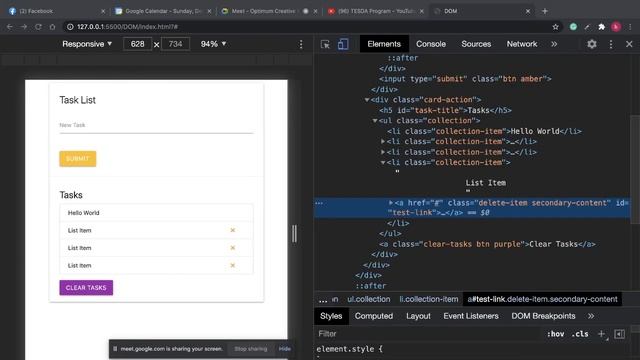Click the browser forward arrow
Screen dimensions: 640x360
24,27
